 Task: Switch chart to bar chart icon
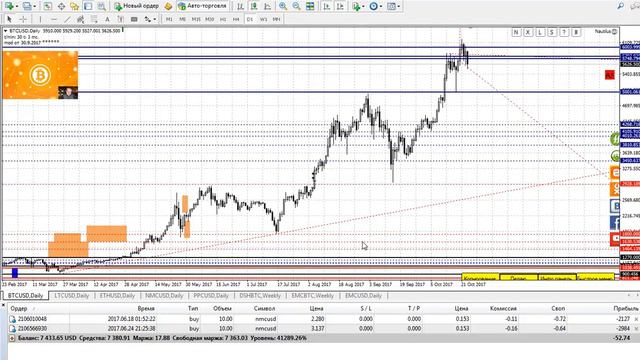(x=240, y=6)
